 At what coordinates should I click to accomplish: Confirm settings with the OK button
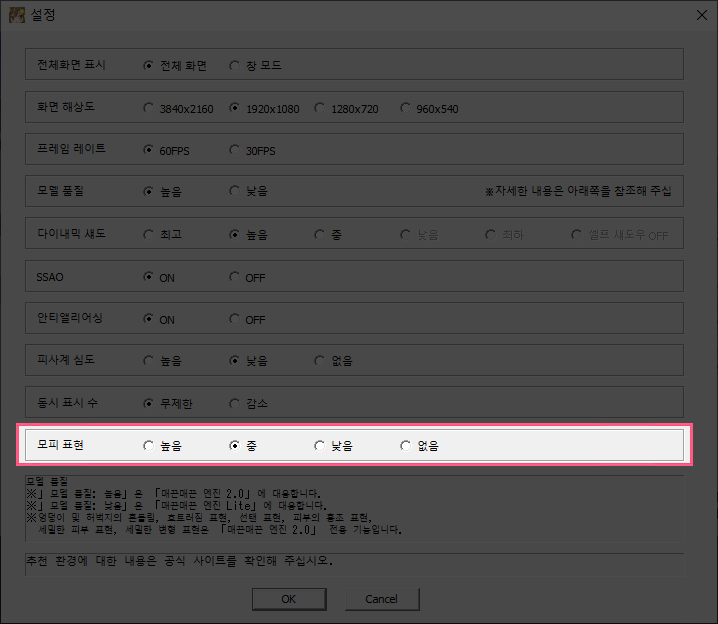[289, 599]
